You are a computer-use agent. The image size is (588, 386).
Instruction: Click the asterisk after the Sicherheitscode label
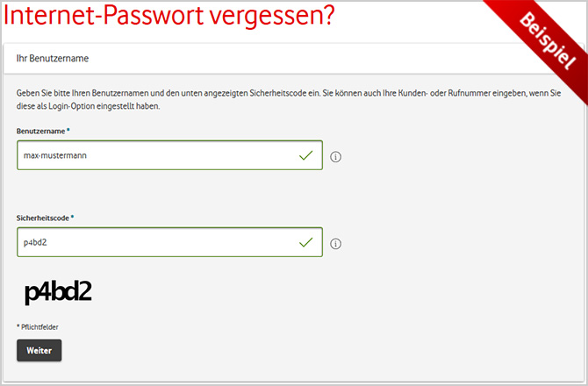73,216
